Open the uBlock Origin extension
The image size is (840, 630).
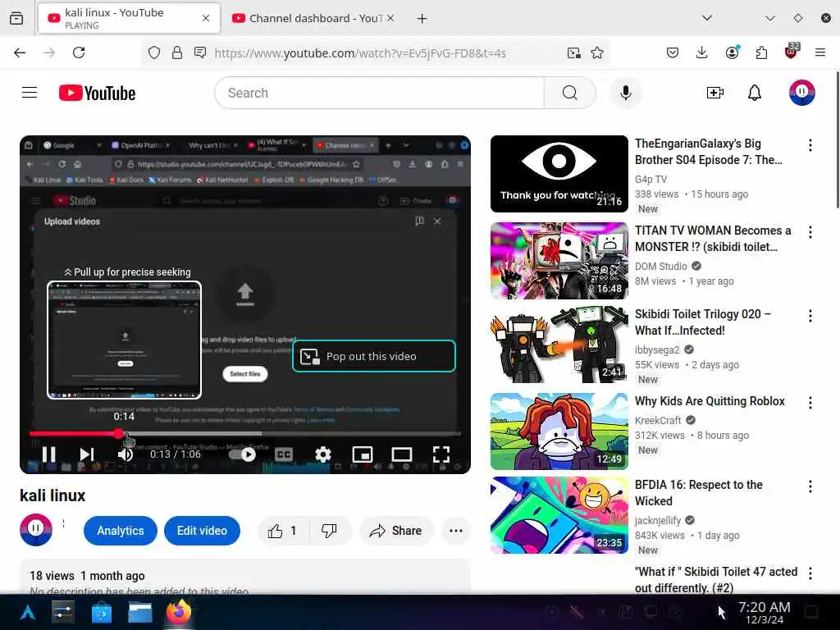coord(792,51)
